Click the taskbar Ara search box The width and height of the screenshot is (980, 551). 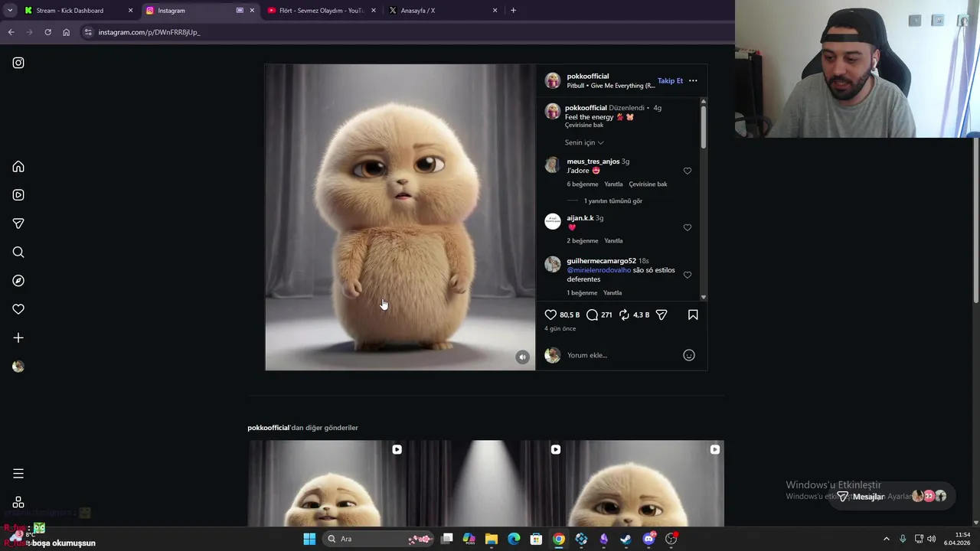pyautogui.click(x=378, y=539)
